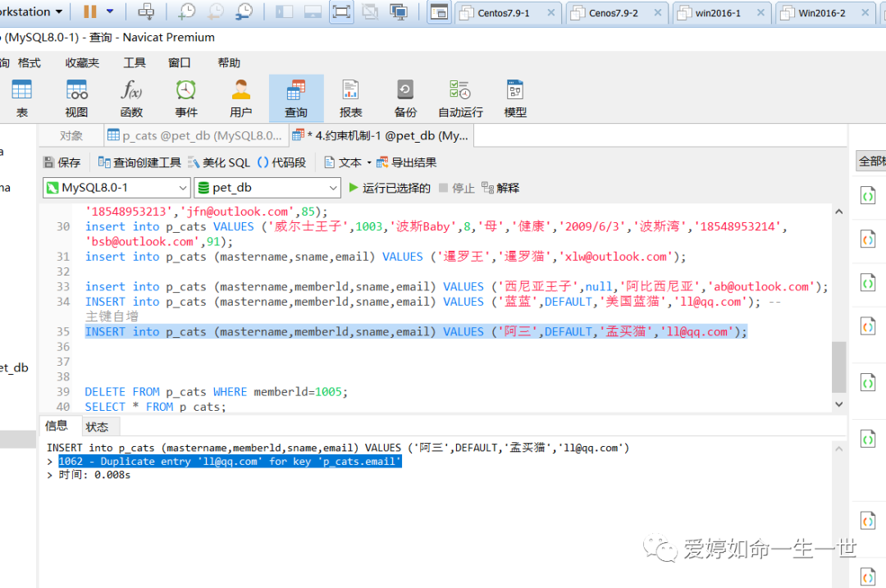Open the 报表 (Report) toolbar icon
Screen dimensions: 886x588
pos(350,98)
